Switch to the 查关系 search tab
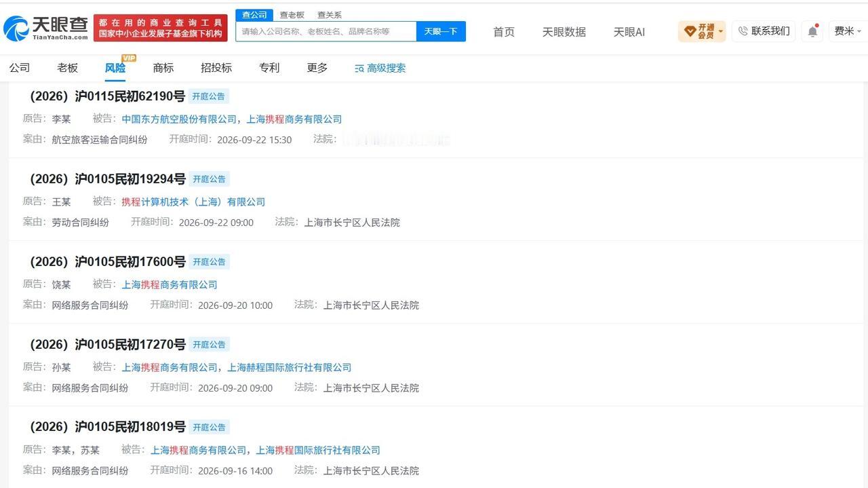Image resolution: width=868 pixels, height=488 pixels. click(330, 15)
